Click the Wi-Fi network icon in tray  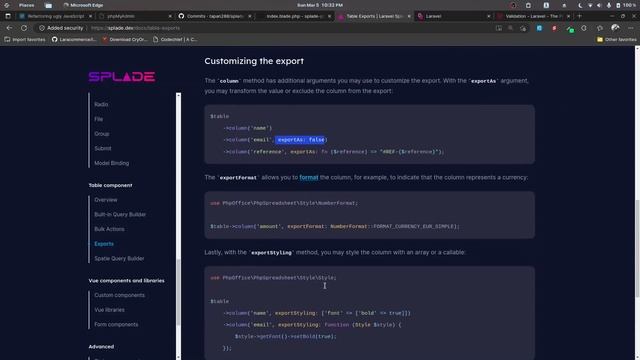pyautogui.click(x=590, y=5)
